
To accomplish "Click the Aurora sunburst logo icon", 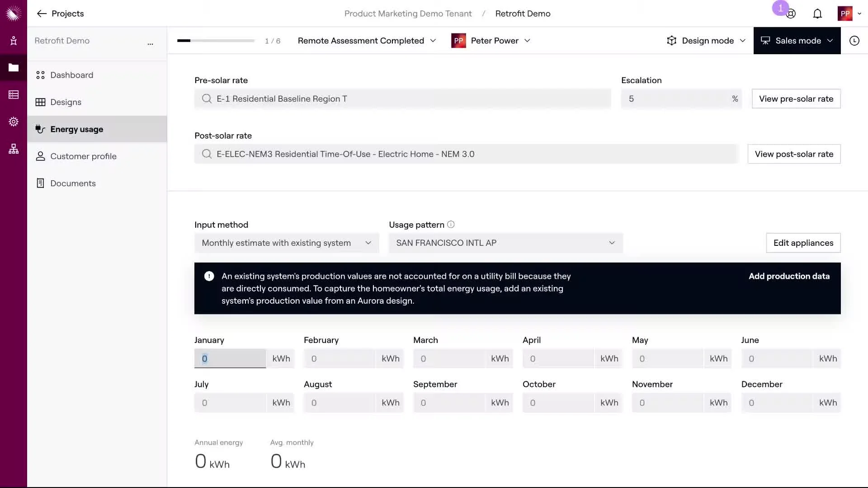I will (14, 14).
